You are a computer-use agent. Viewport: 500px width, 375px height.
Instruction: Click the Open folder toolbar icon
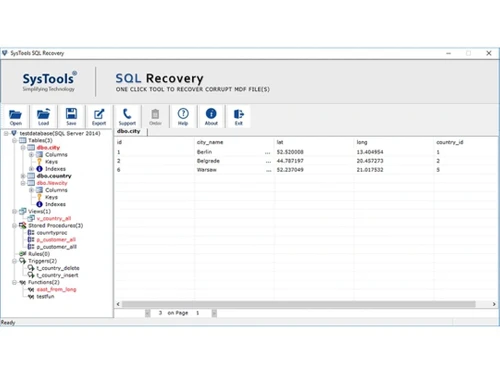(x=15, y=114)
